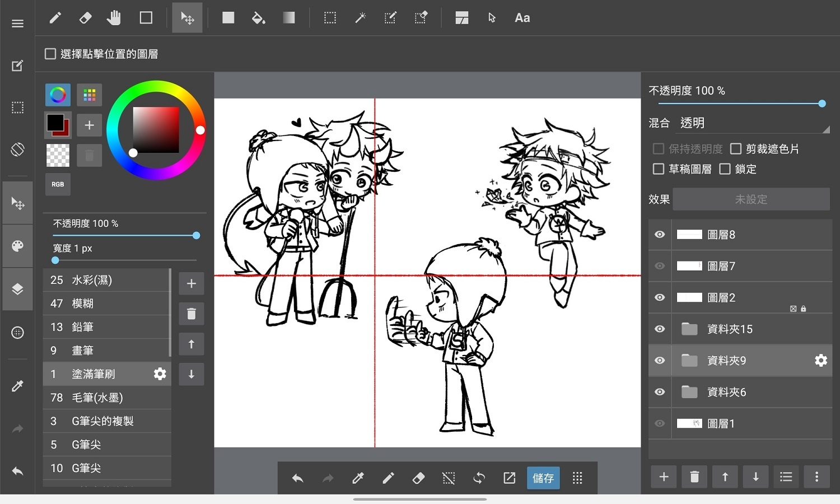Click the transparent color swatch
Viewport: 840px width, 504px height.
[58, 156]
